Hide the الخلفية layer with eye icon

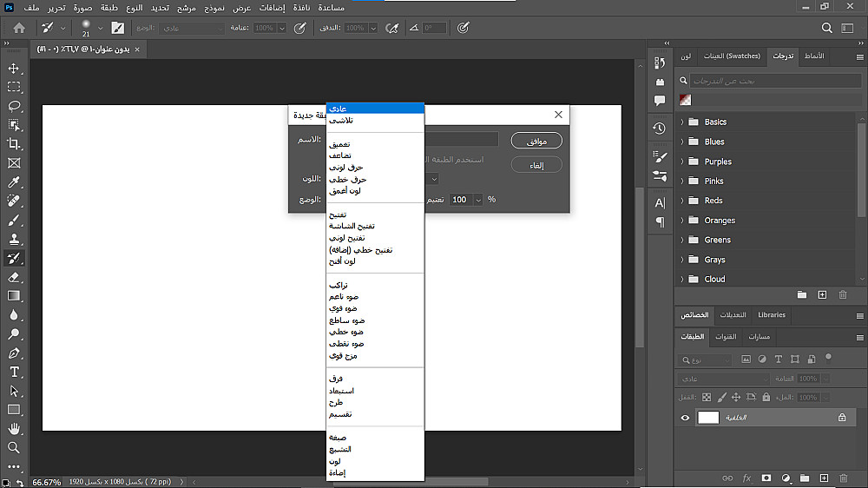[x=685, y=418]
